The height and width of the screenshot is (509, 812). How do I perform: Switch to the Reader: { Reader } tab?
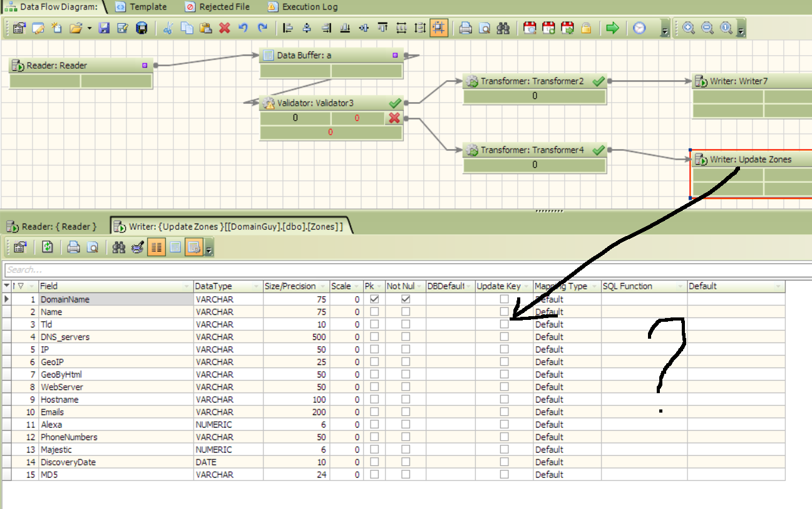coord(53,226)
